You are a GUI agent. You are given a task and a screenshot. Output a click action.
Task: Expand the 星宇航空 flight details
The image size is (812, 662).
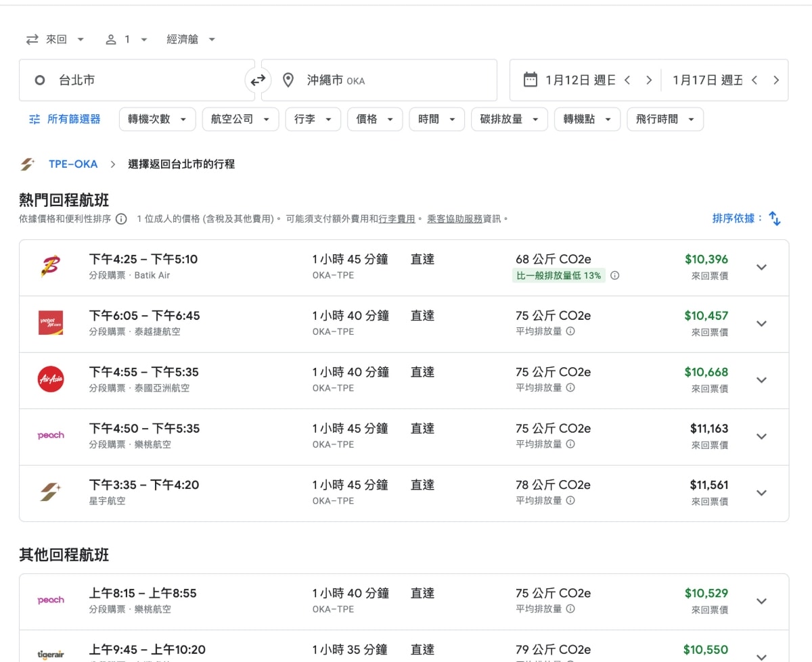[x=761, y=493]
